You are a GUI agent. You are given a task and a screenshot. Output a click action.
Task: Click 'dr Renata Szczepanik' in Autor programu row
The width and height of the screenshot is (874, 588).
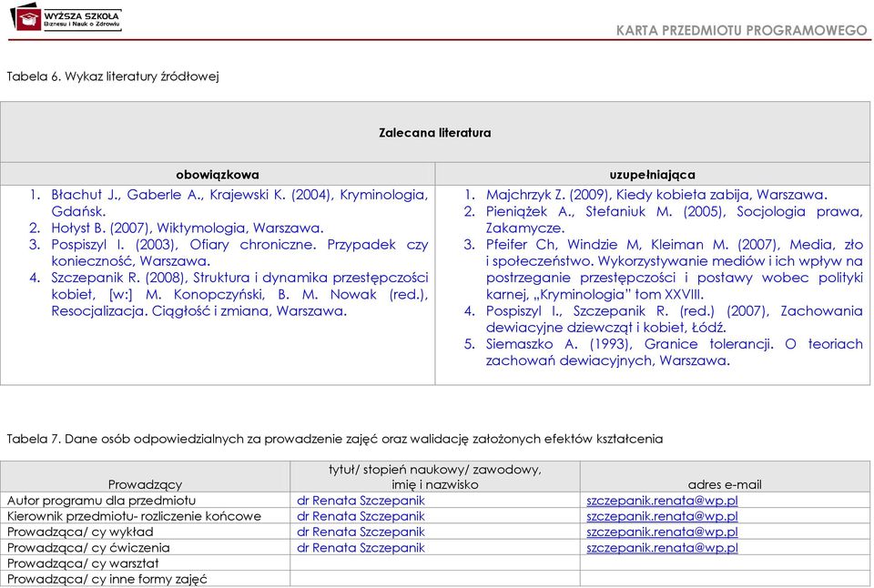[x=361, y=501]
